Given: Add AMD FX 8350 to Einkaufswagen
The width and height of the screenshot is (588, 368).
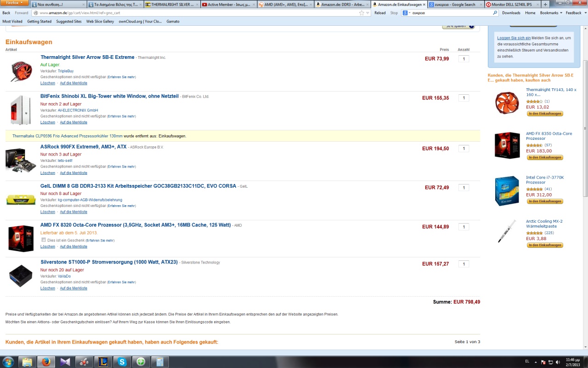Looking at the screenshot, I should 545,157.
